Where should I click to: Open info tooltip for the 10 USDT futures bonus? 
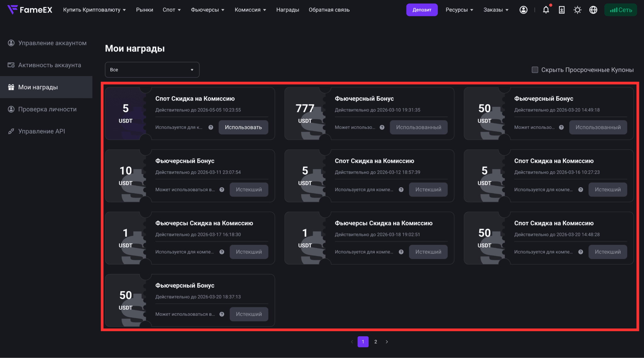(222, 190)
